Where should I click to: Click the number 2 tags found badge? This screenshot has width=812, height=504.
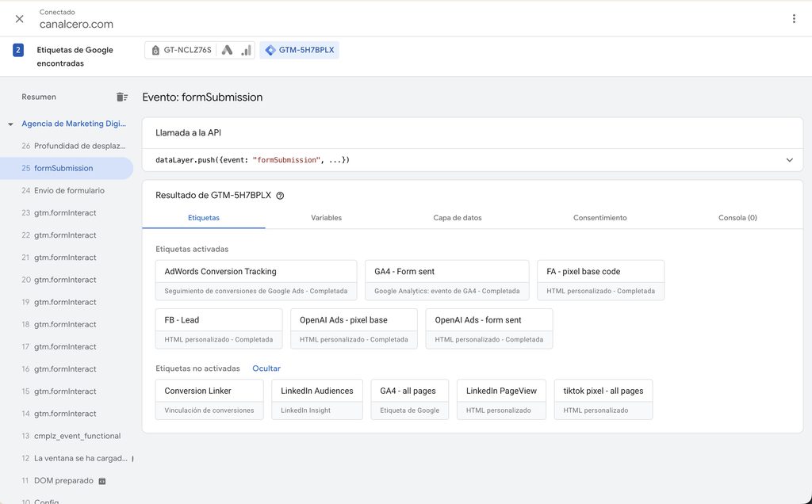pos(18,50)
